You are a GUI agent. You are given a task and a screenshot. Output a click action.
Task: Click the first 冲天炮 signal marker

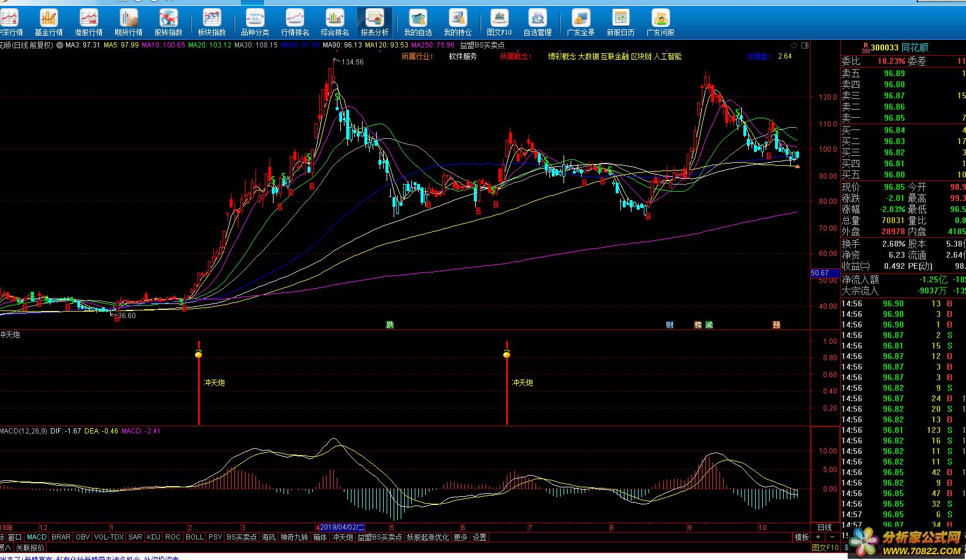[x=199, y=354]
